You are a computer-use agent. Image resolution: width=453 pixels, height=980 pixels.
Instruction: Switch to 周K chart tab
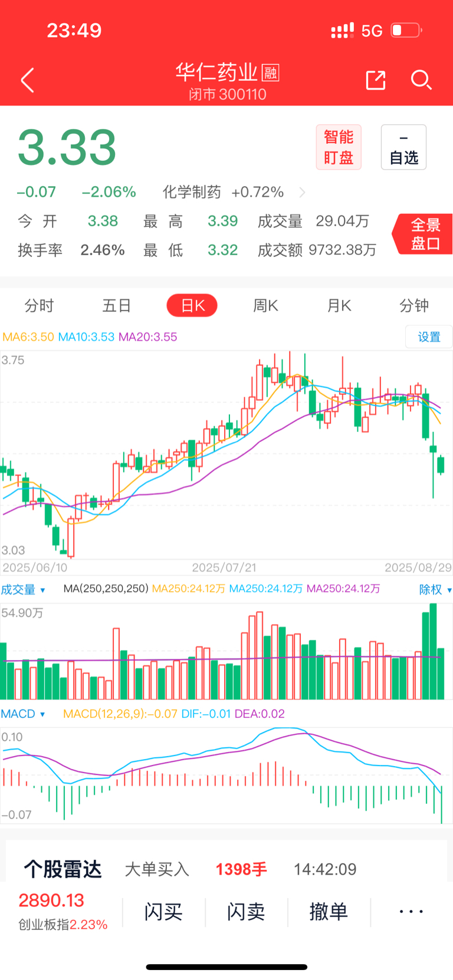click(x=265, y=306)
